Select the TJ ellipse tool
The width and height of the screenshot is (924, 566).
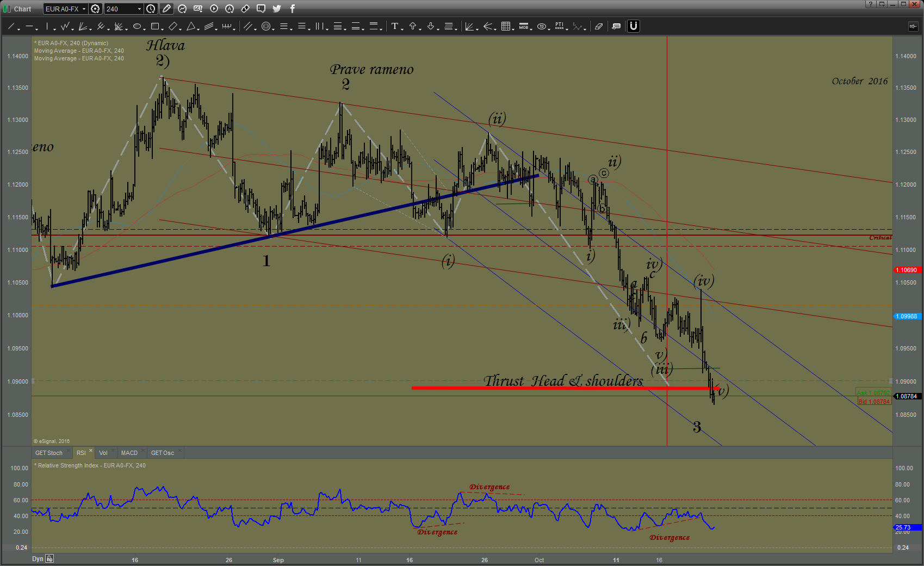[541, 26]
